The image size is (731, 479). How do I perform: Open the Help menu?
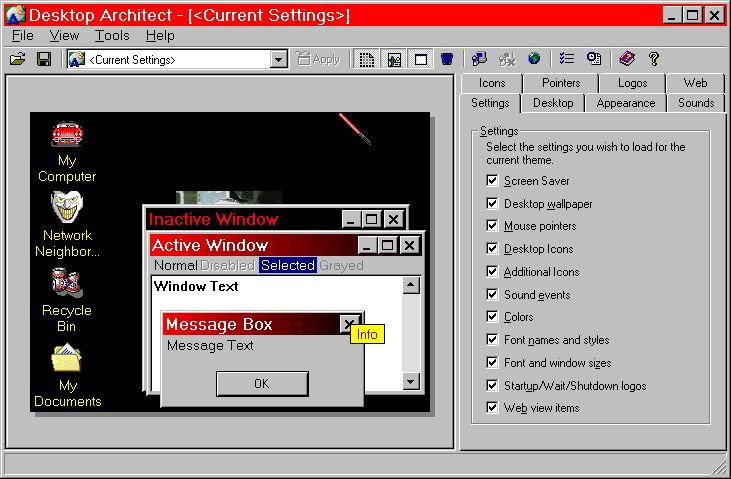point(160,35)
